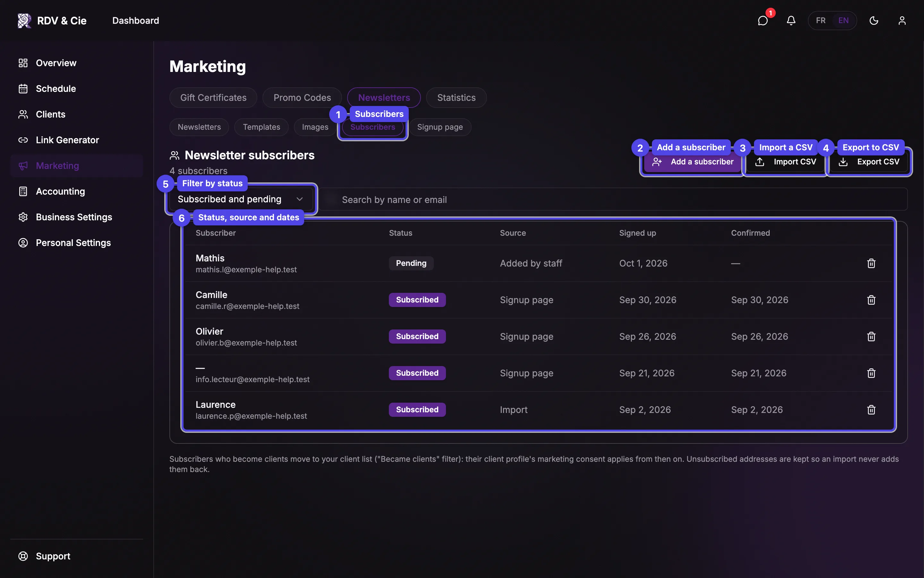Open the user account icon
The image size is (924, 578).
pyautogui.click(x=902, y=20)
